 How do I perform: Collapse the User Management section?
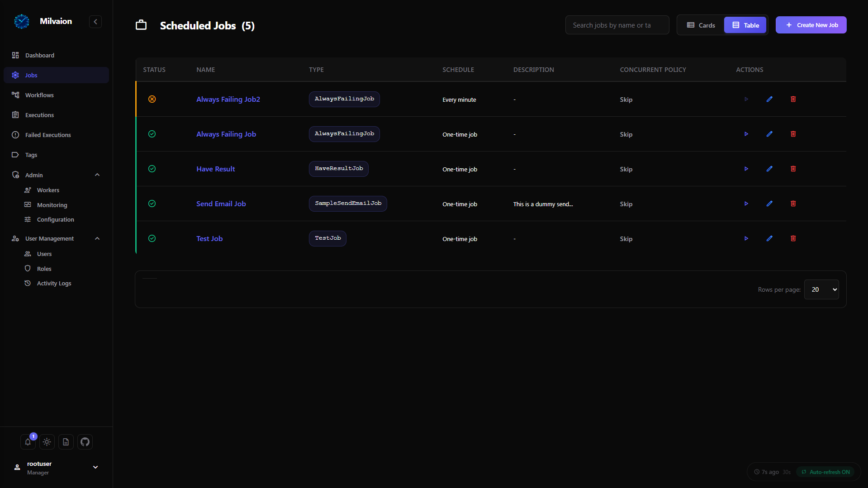[97, 238]
